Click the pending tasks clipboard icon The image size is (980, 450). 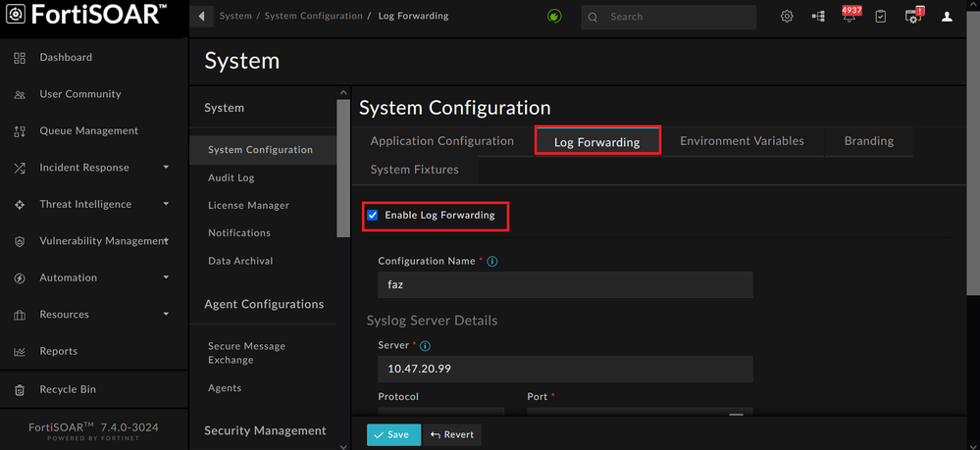[881, 17]
